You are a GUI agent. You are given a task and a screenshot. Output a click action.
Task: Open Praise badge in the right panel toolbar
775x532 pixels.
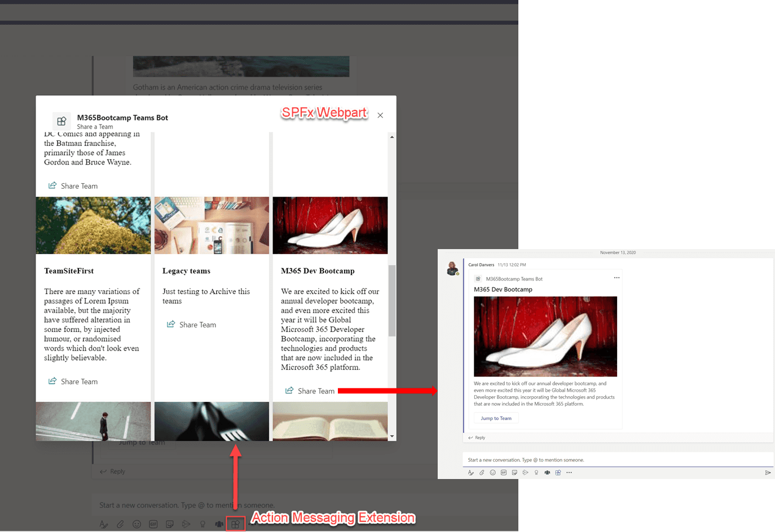[x=536, y=473]
